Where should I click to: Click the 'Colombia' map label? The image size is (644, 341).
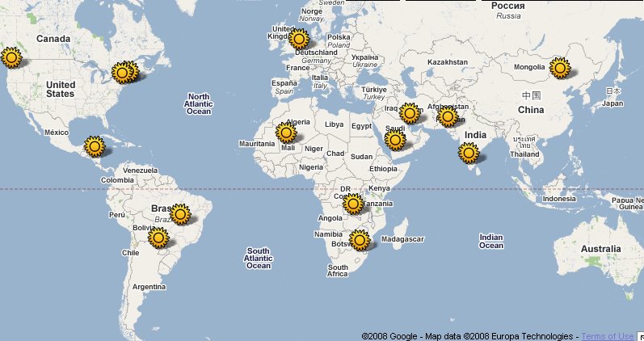117,180
